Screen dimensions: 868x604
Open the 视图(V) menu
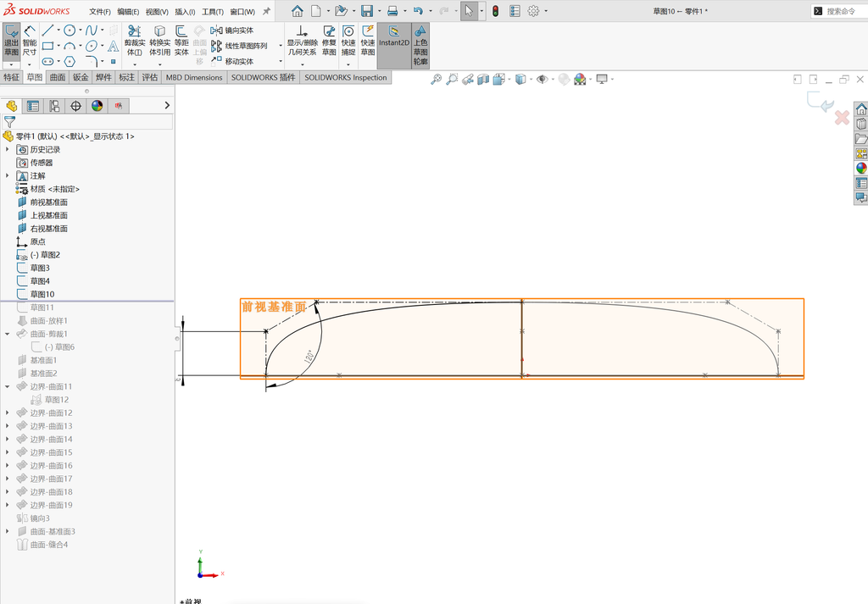click(x=157, y=11)
